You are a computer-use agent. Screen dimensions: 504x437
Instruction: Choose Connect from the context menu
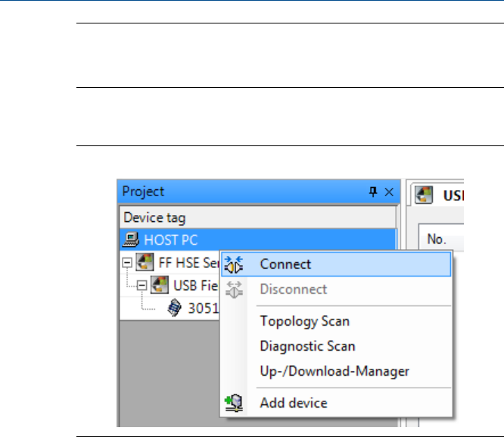click(x=285, y=264)
